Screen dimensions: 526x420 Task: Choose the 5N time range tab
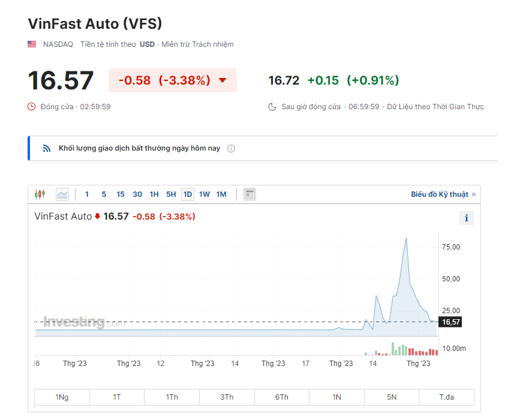coord(392,397)
